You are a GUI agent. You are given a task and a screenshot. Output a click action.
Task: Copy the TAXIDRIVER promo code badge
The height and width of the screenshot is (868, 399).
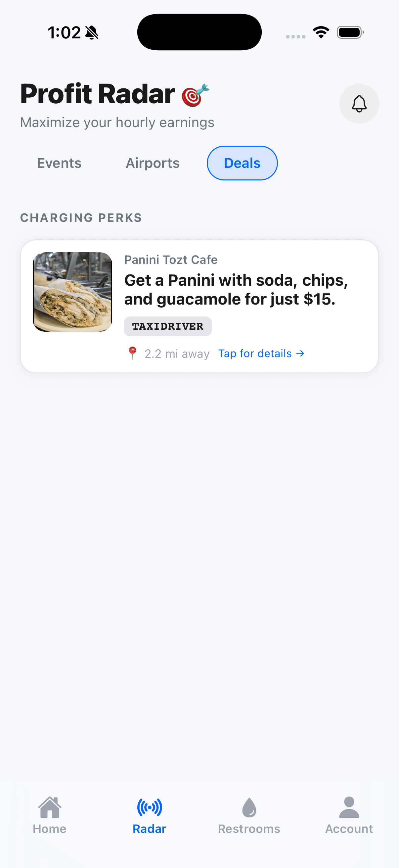[x=168, y=326]
